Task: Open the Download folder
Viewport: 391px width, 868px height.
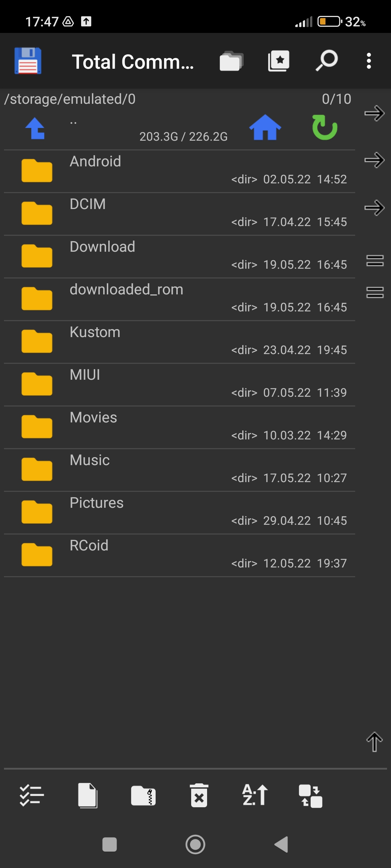Action: [x=179, y=256]
